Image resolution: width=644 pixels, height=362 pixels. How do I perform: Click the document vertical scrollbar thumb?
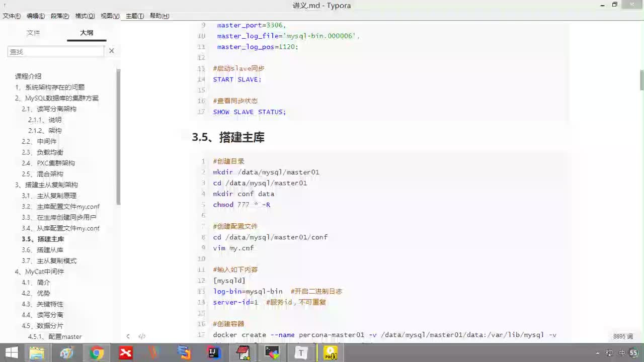tap(641, 80)
